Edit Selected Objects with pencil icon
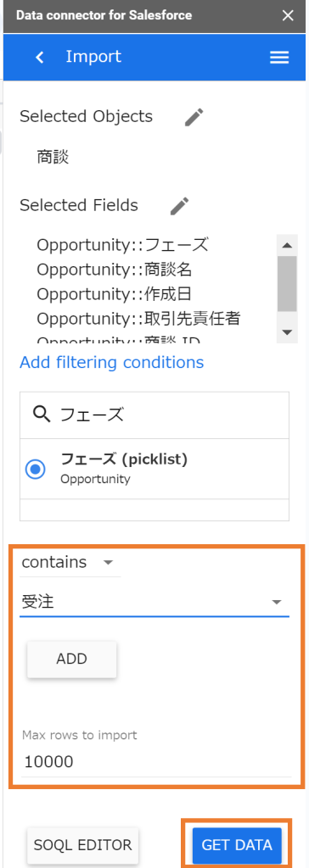This screenshot has height=868, width=309. pyautogui.click(x=194, y=117)
